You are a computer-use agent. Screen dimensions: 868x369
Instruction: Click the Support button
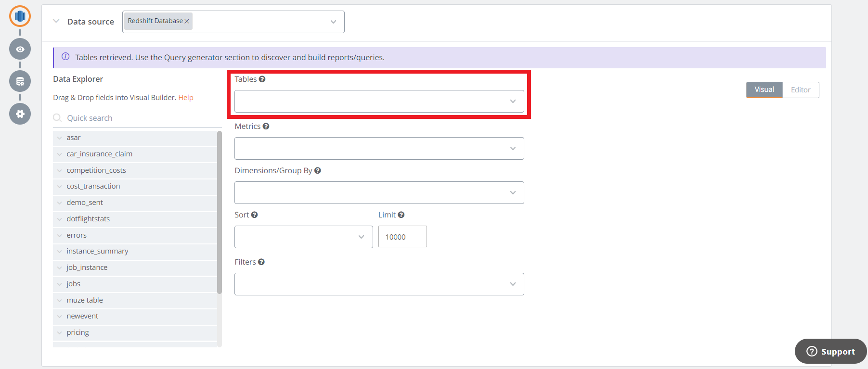coord(830,352)
